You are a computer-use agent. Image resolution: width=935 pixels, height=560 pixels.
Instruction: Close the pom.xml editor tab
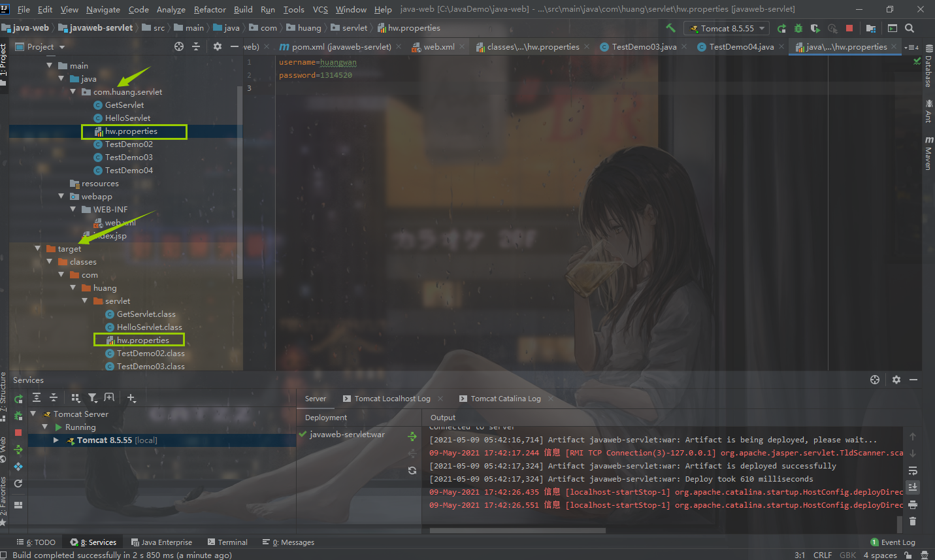click(400, 47)
